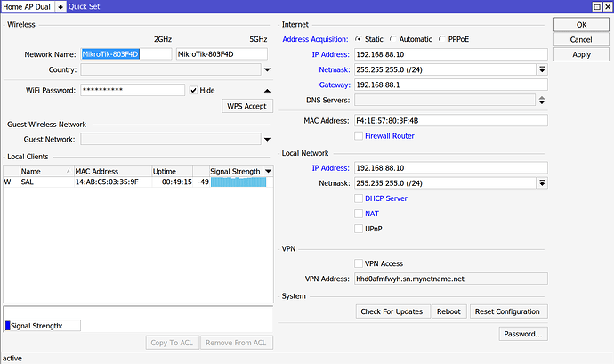Click the WPS Accept button

pyautogui.click(x=246, y=107)
